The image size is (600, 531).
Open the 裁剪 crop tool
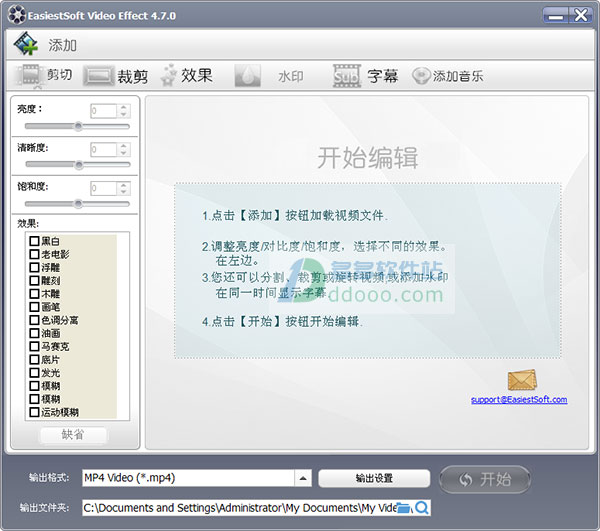[x=116, y=76]
